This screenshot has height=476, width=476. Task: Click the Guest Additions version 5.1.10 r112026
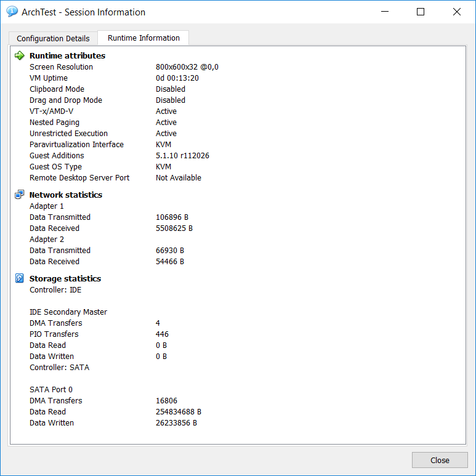(182, 156)
